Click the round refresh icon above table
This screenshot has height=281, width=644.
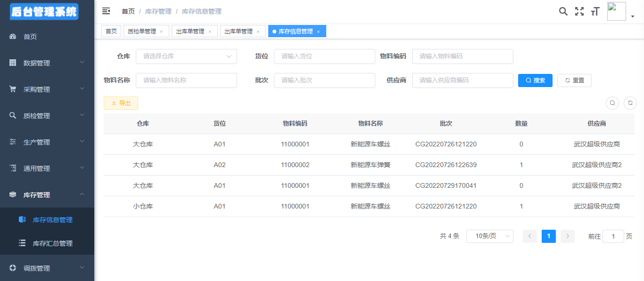630,103
